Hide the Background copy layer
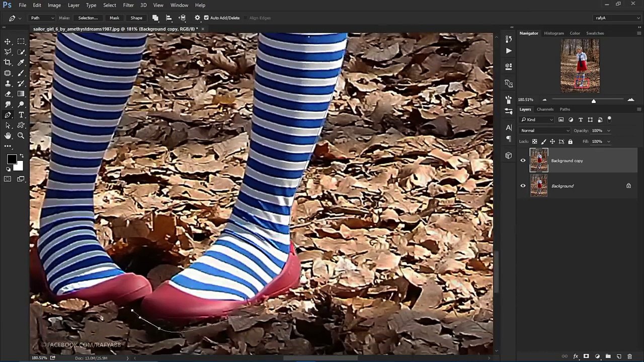Image resolution: width=644 pixels, height=362 pixels. 523,161
